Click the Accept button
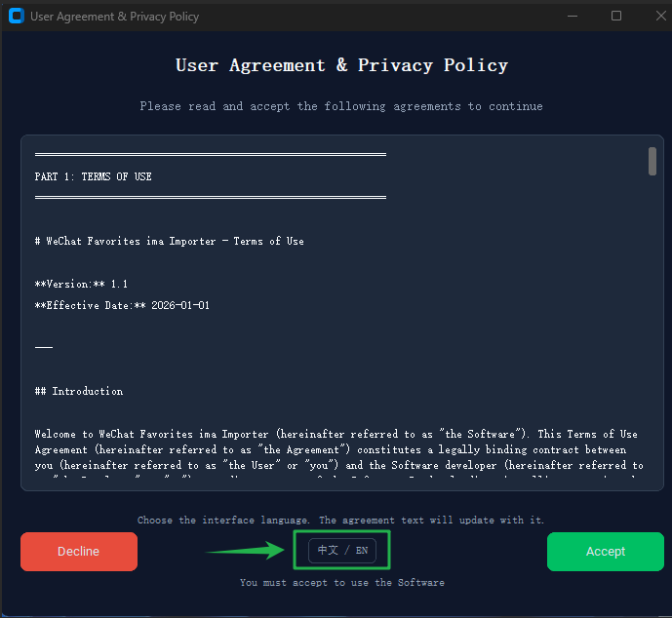Image resolution: width=672 pixels, height=618 pixels. 605,551
